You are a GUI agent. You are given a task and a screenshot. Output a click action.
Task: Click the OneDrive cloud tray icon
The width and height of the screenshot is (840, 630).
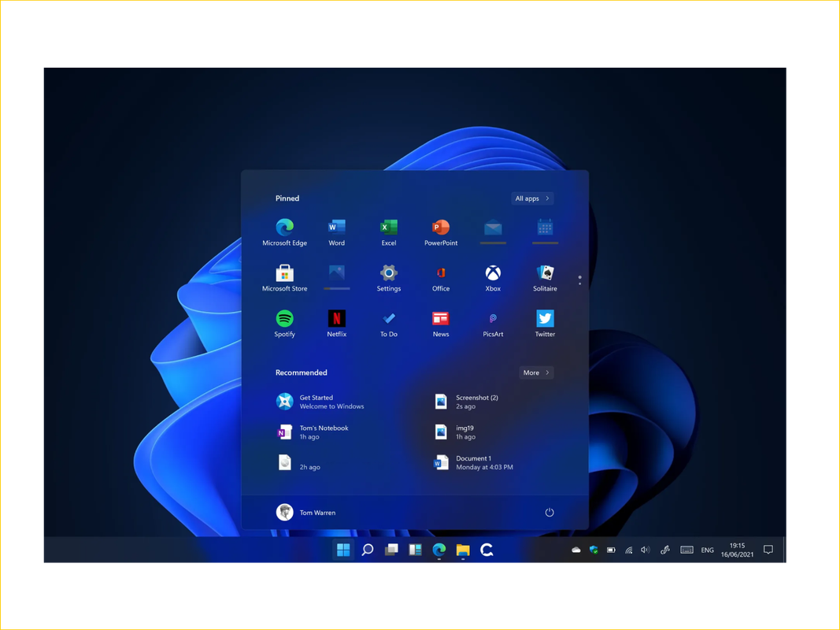[x=576, y=550]
